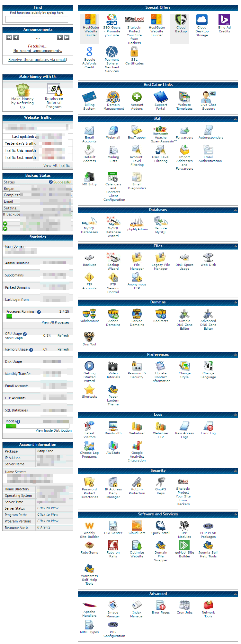241x644 pixels.
Task: Collapse the Logs section
Action: (x=236, y=414)
